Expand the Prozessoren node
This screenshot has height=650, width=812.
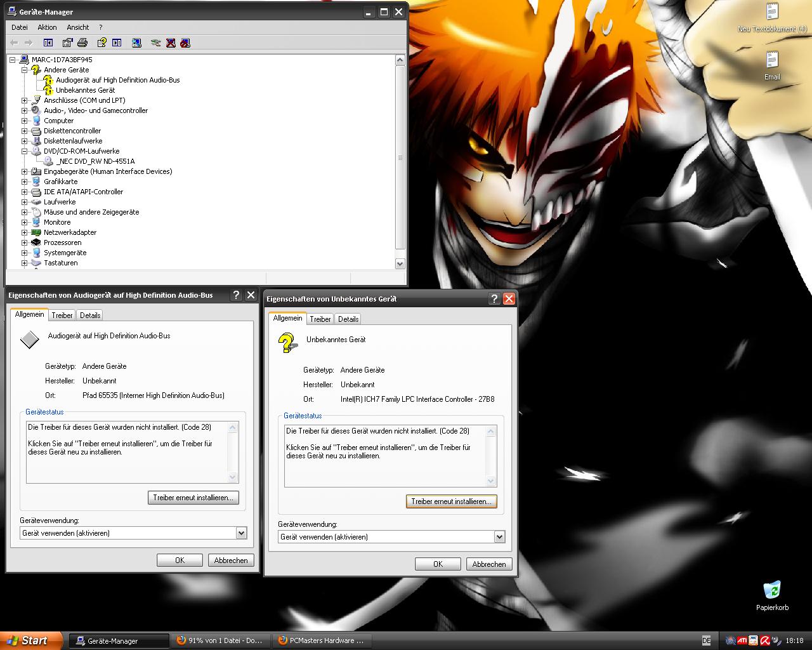(x=25, y=242)
